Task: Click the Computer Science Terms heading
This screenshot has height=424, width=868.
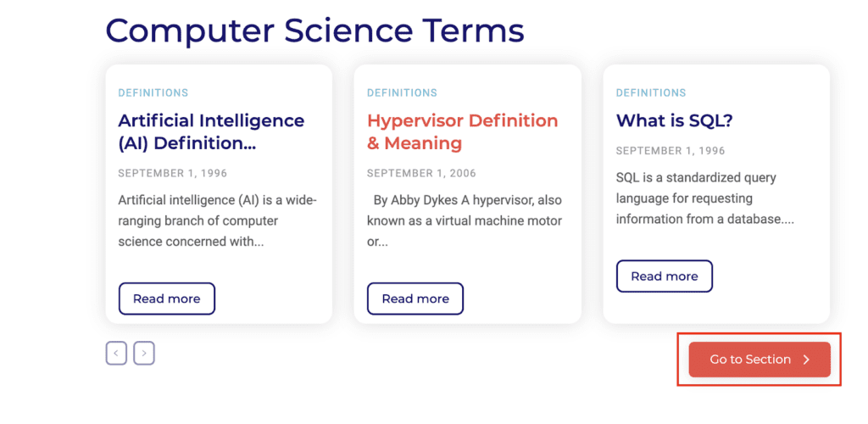Action: click(315, 31)
